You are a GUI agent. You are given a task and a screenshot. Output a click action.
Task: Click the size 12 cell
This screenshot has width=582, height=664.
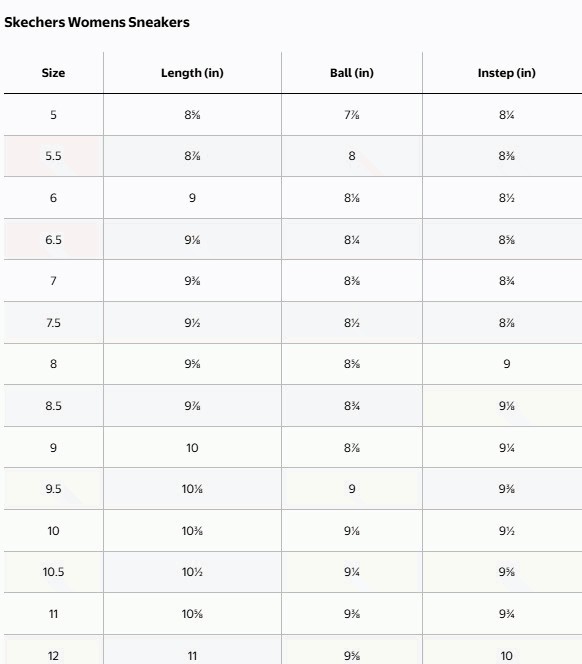click(53, 656)
